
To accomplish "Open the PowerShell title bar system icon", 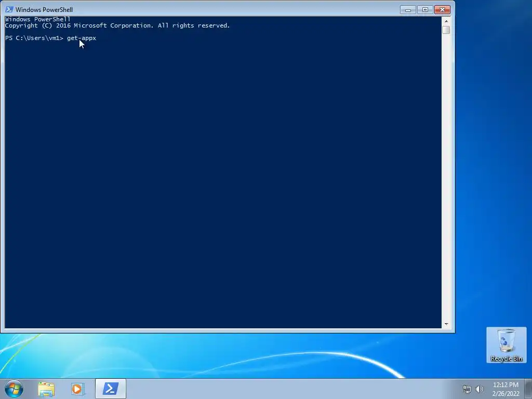I will point(9,9).
